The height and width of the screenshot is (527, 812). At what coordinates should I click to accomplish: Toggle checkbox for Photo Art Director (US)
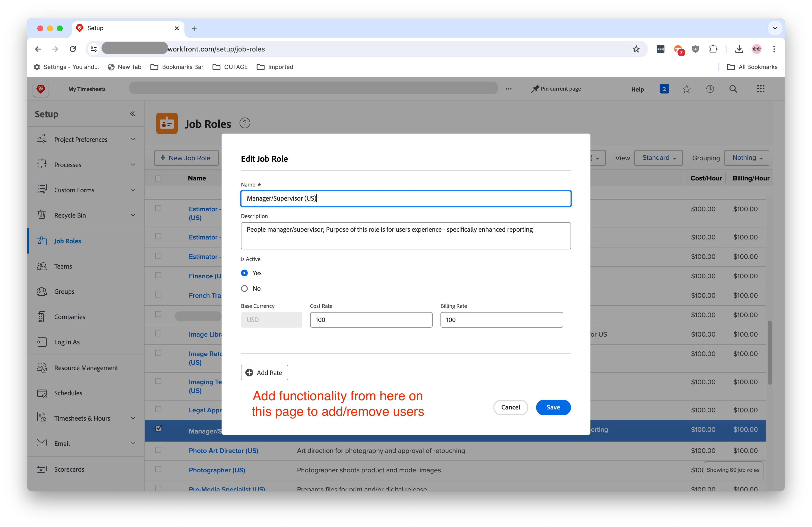pos(158,450)
